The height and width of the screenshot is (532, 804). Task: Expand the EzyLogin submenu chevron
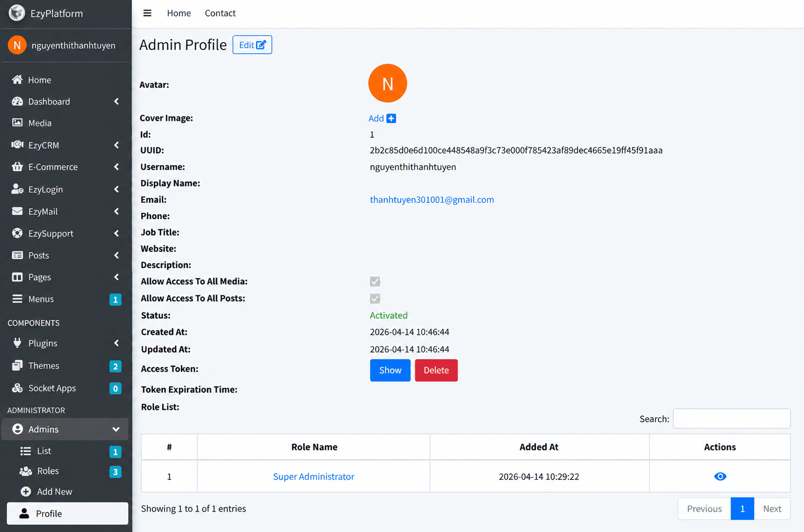[x=116, y=189]
